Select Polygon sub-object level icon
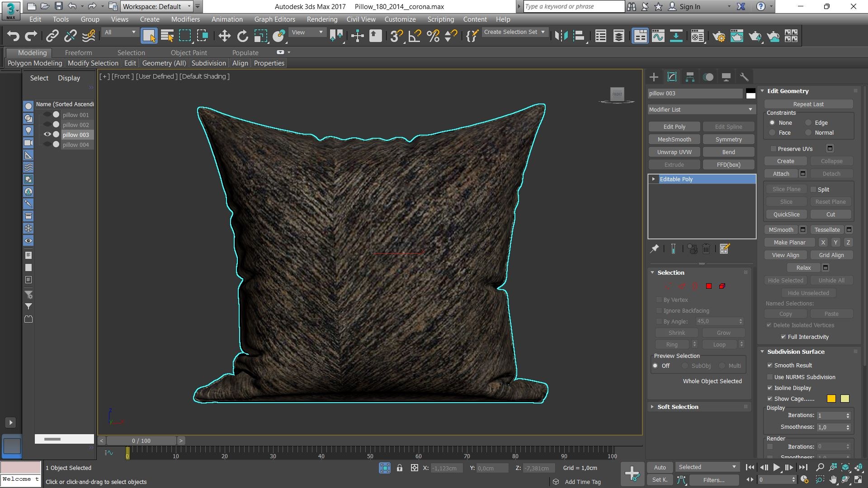 (x=709, y=286)
